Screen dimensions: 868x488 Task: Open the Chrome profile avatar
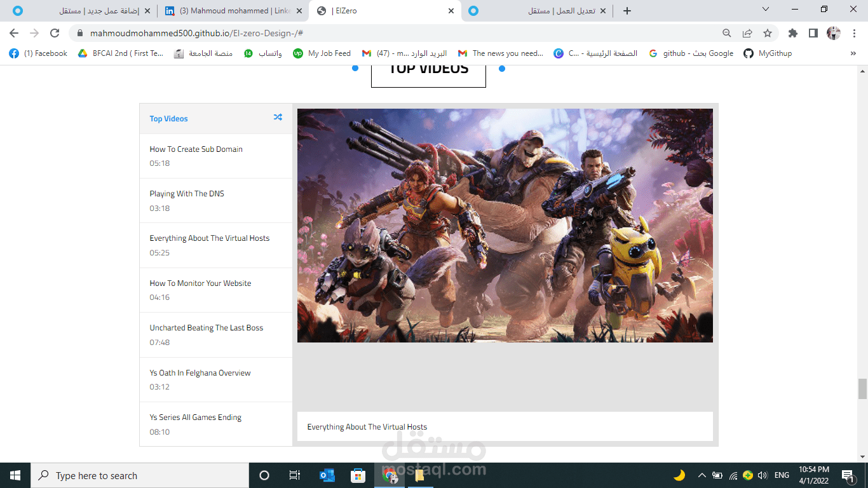tap(834, 33)
